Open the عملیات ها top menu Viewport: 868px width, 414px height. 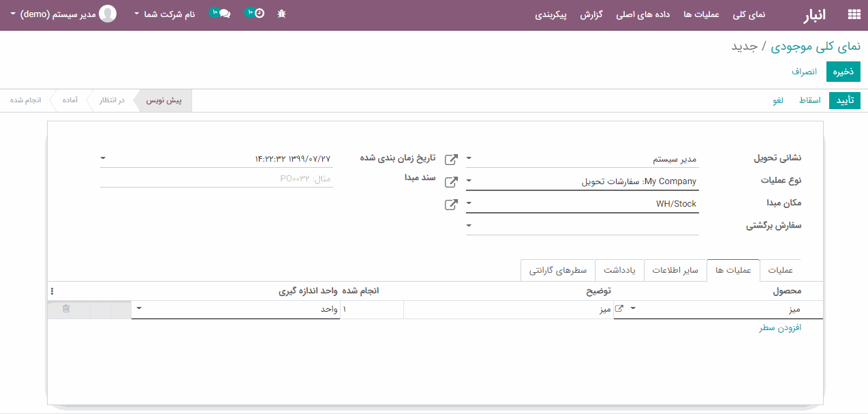pyautogui.click(x=702, y=14)
